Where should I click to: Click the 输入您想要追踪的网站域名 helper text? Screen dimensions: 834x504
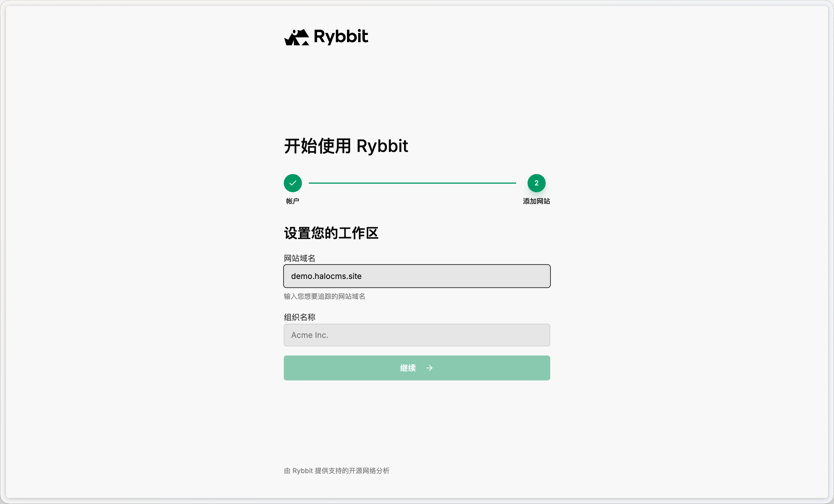324,297
